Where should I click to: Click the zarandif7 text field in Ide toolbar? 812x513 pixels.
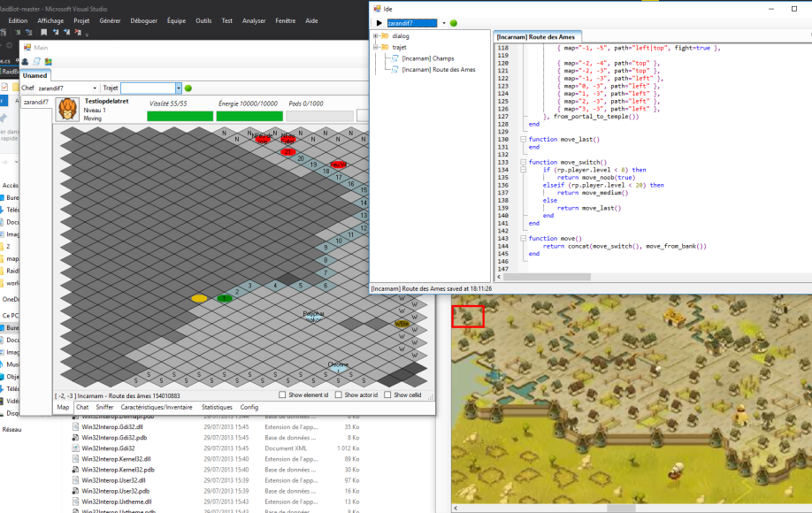tap(412, 23)
